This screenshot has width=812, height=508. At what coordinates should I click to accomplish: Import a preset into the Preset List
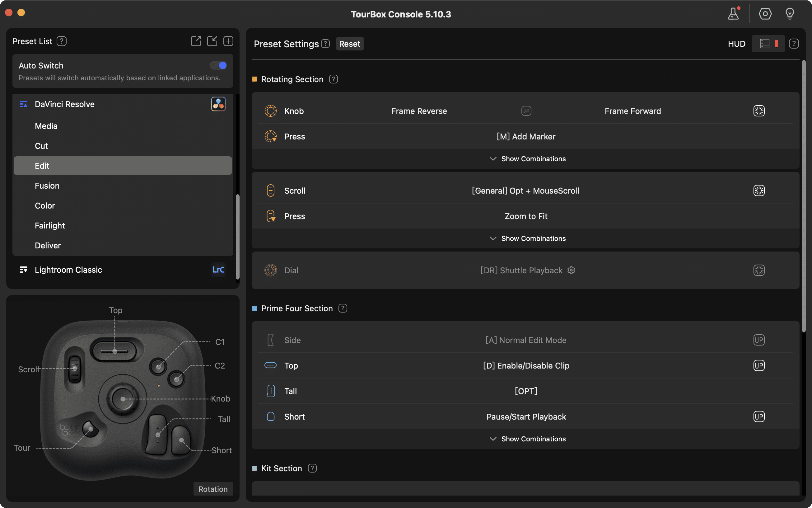pos(212,41)
